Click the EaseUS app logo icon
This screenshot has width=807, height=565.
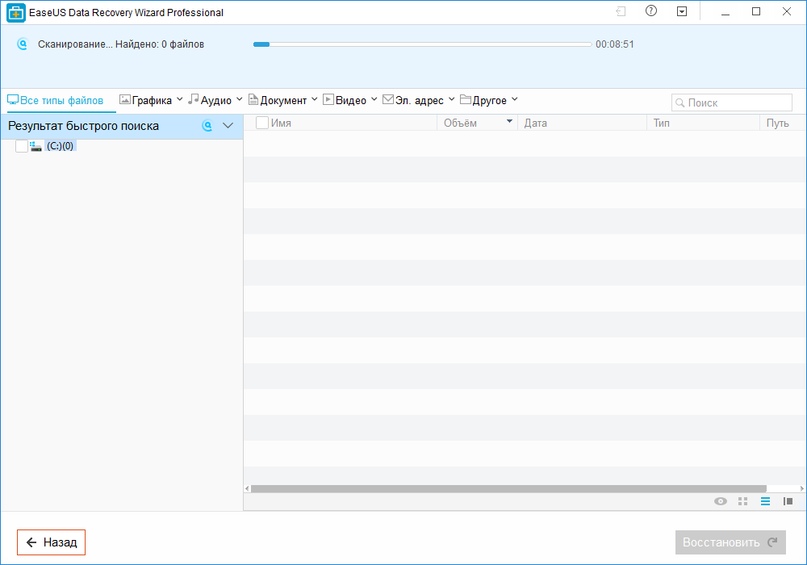16,13
